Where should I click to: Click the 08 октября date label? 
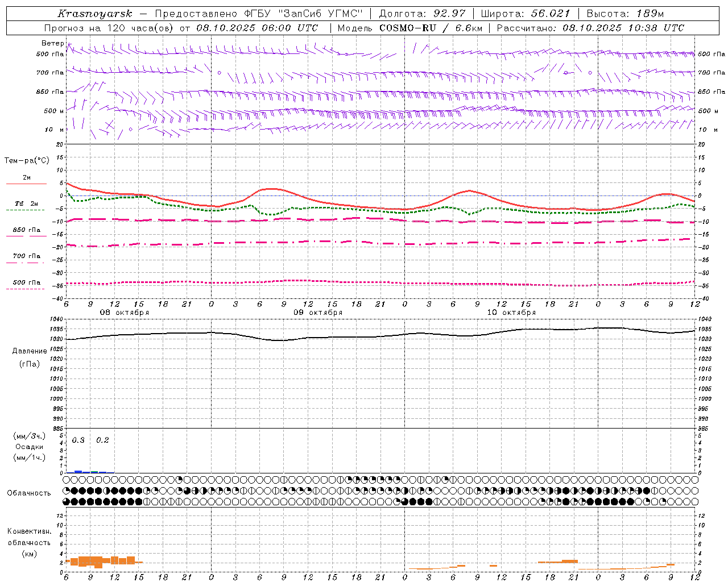(125, 313)
